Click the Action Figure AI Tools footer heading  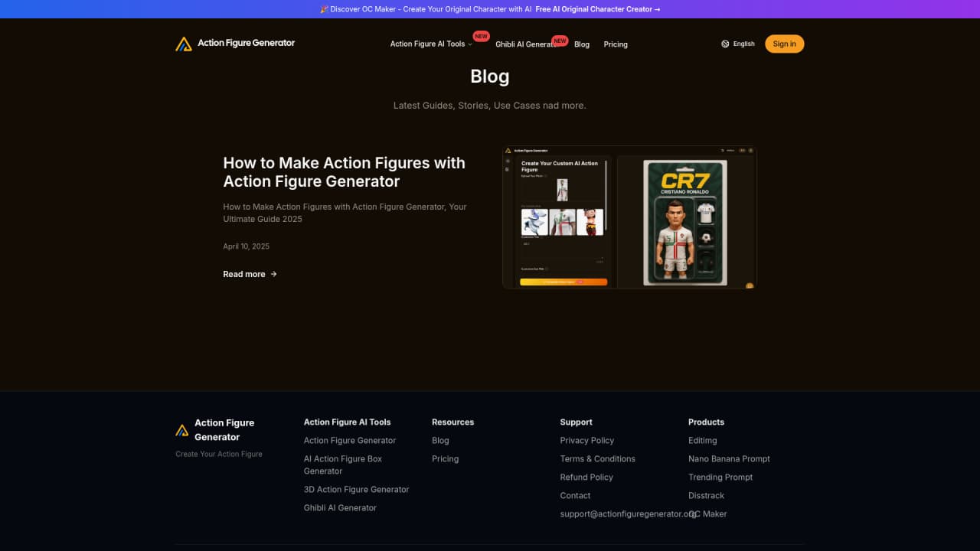coord(347,422)
